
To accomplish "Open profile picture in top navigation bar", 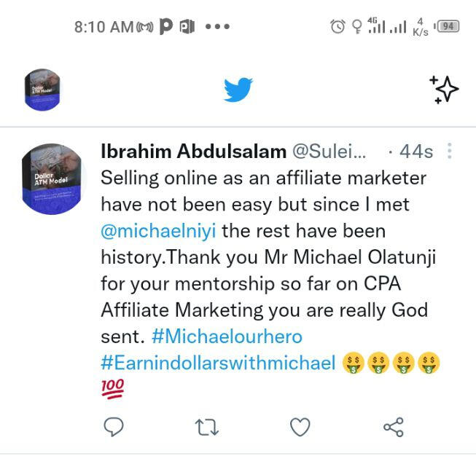I will click(x=42, y=90).
